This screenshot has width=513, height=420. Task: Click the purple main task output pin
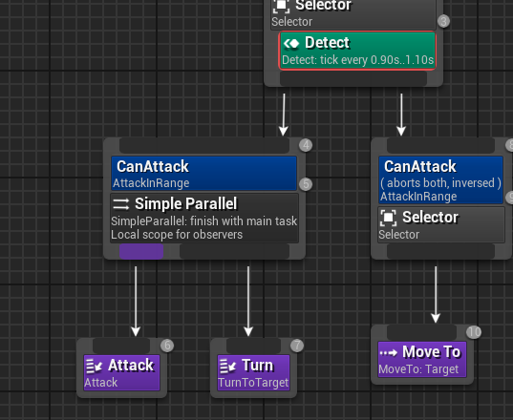(x=141, y=251)
